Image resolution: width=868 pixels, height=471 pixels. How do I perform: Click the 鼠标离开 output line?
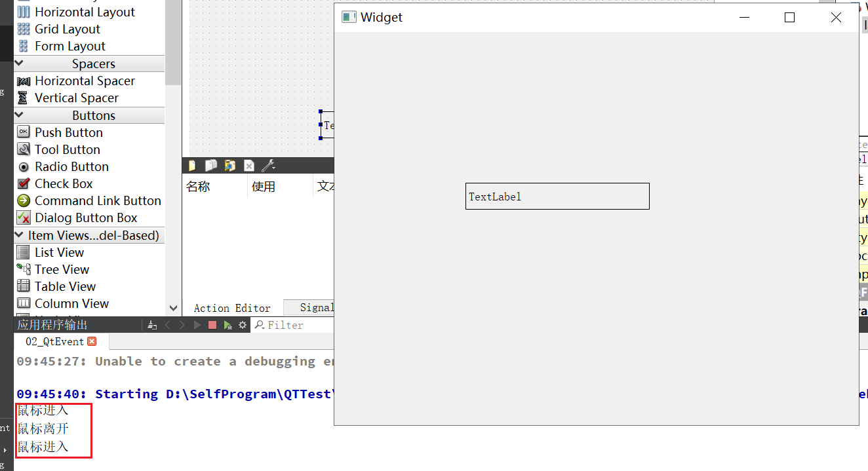click(x=43, y=429)
